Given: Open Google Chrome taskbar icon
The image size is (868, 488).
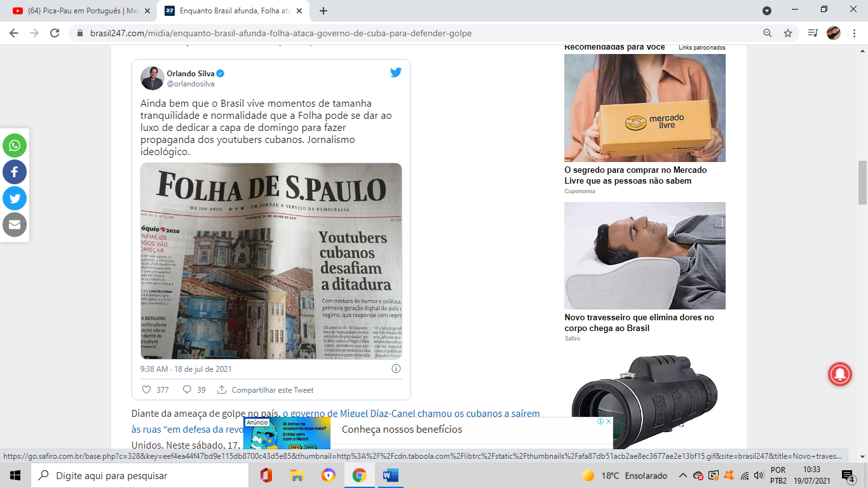Looking at the screenshot, I should click(x=359, y=475).
